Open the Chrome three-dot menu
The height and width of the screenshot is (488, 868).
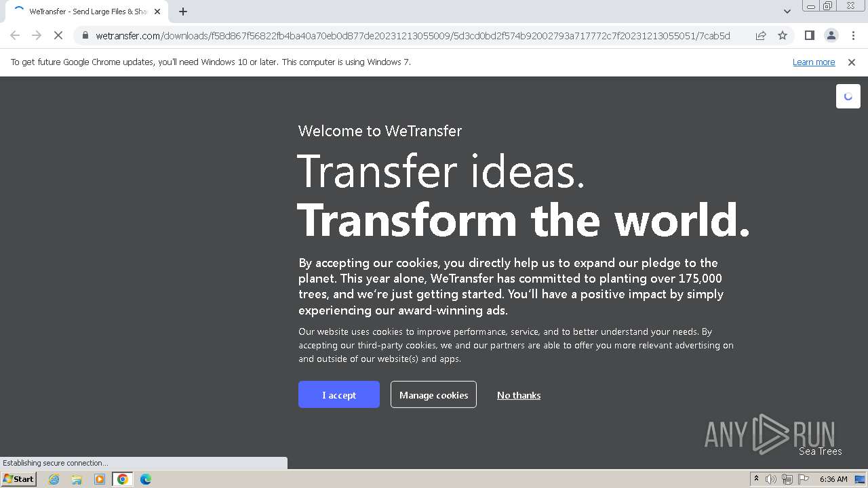(x=853, y=35)
